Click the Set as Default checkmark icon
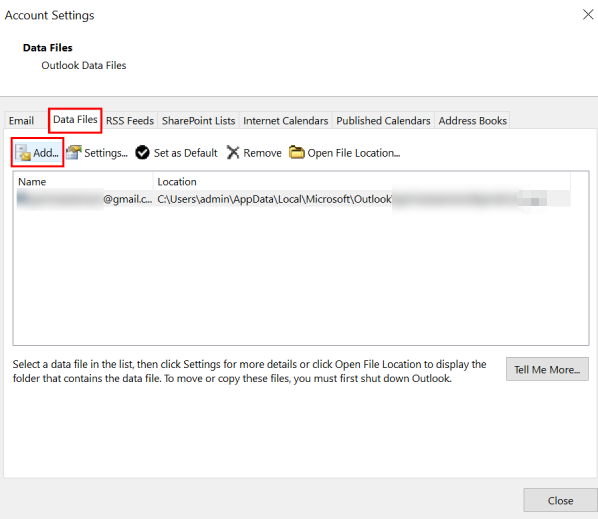Screen dimensions: 598x519 pos(142,153)
